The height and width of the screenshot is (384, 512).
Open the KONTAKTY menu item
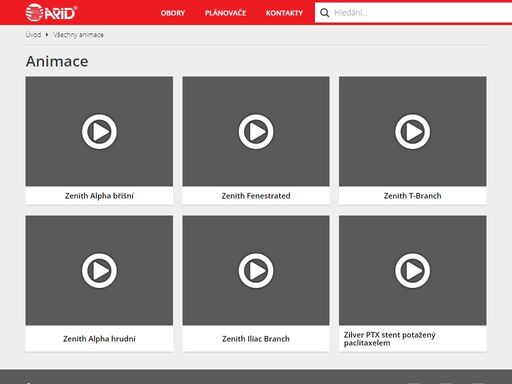coord(284,13)
